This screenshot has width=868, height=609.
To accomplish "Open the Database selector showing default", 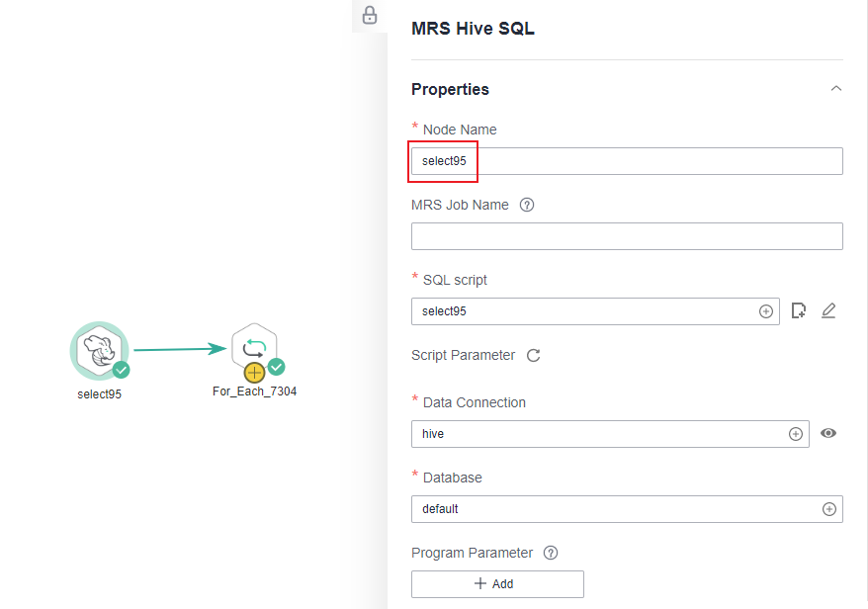I will tap(627, 509).
